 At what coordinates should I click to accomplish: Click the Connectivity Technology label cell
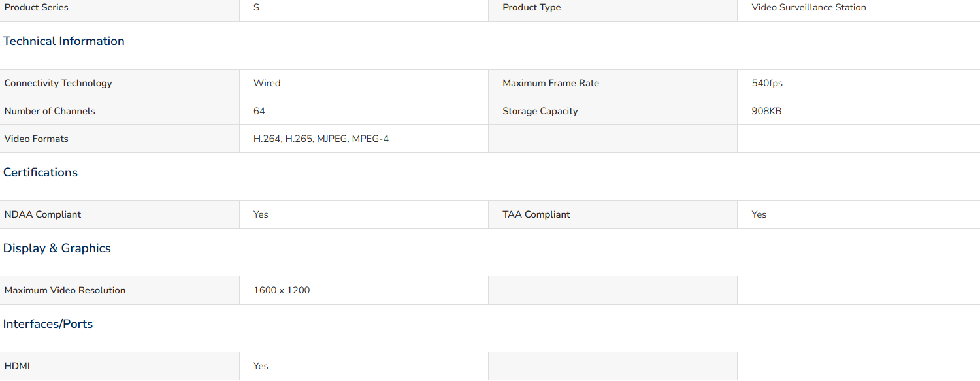[x=120, y=83]
